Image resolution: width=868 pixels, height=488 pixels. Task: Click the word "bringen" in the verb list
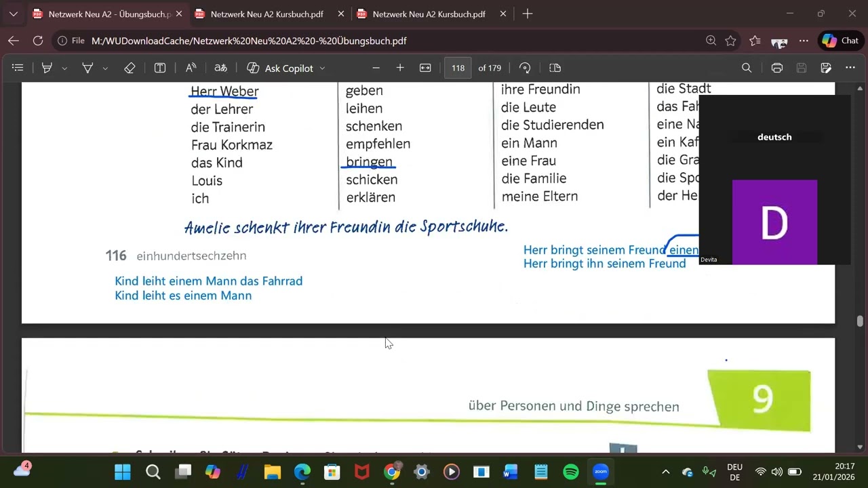(x=369, y=162)
